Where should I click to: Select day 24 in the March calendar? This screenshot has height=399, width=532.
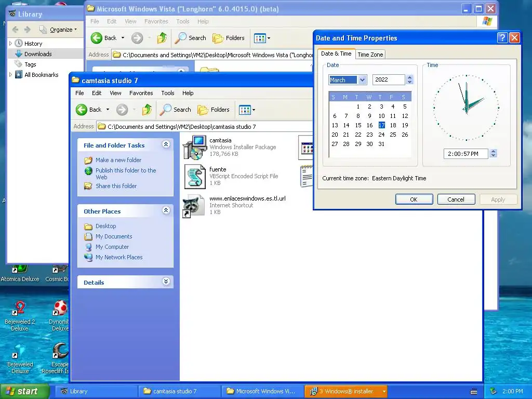pyautogui.click(x=381, y=135)
